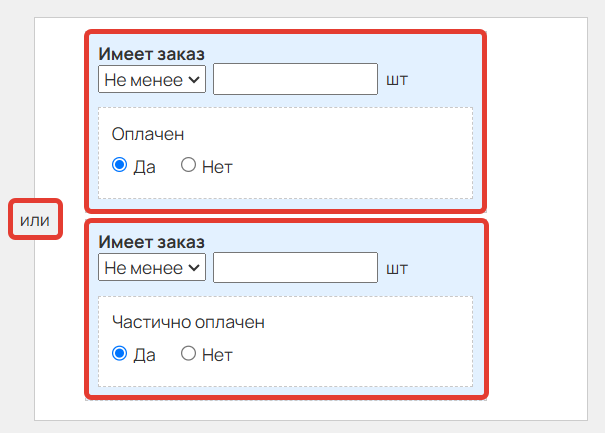
Task: Click the "шт" unit label in the bottom block
Action: pos(397,268)
